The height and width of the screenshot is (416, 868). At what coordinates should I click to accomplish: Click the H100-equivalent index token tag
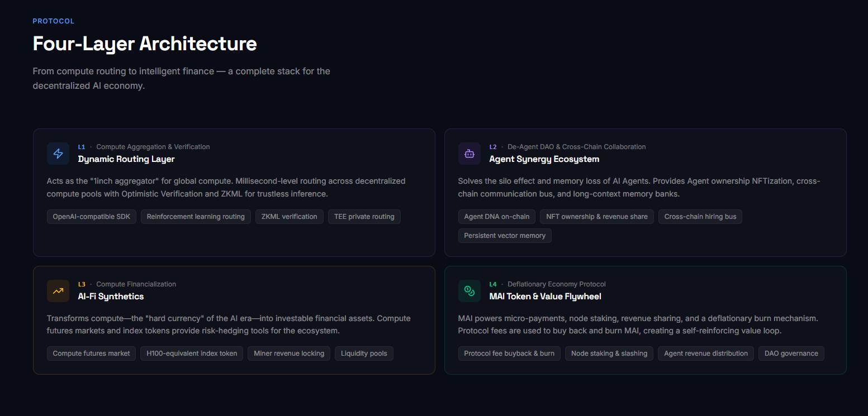(x=192, y=353)
